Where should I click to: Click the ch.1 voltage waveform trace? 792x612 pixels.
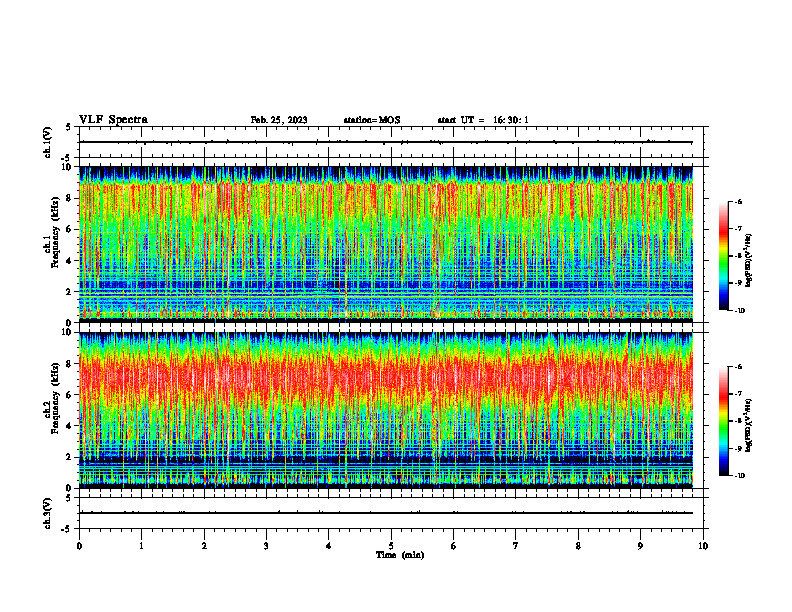pyautogui.click(x=386, y=142)
